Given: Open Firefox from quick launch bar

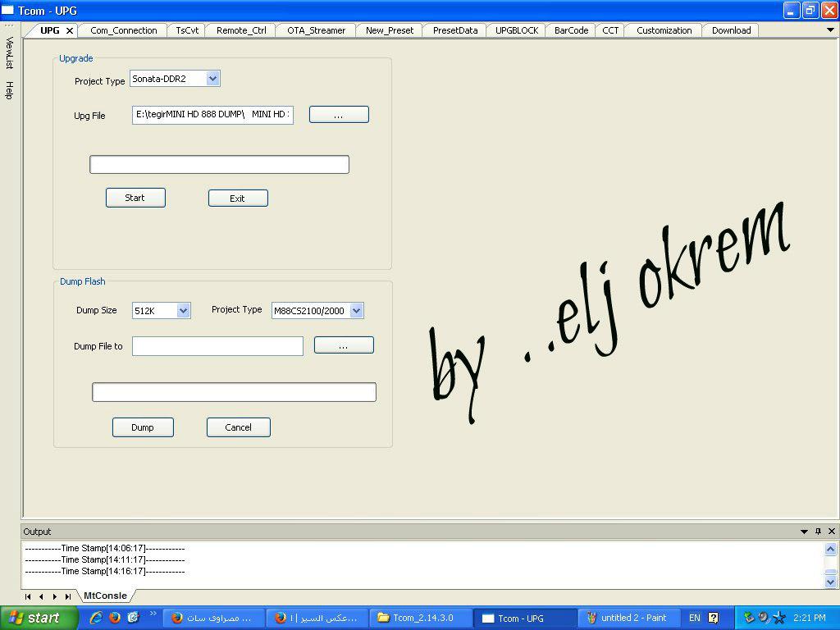Looking at the screenshot, I should pyautogui.click(x=115, y=617).
